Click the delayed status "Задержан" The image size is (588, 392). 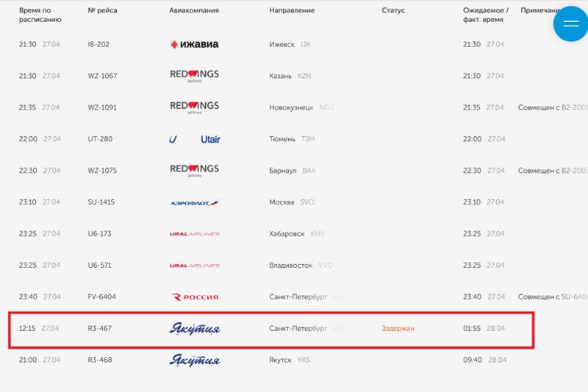[x=398, y=329]
